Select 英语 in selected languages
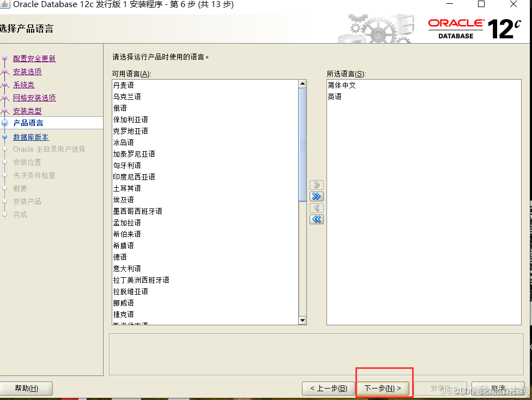Viewport: 532px width, 400px height. (424, 97)
